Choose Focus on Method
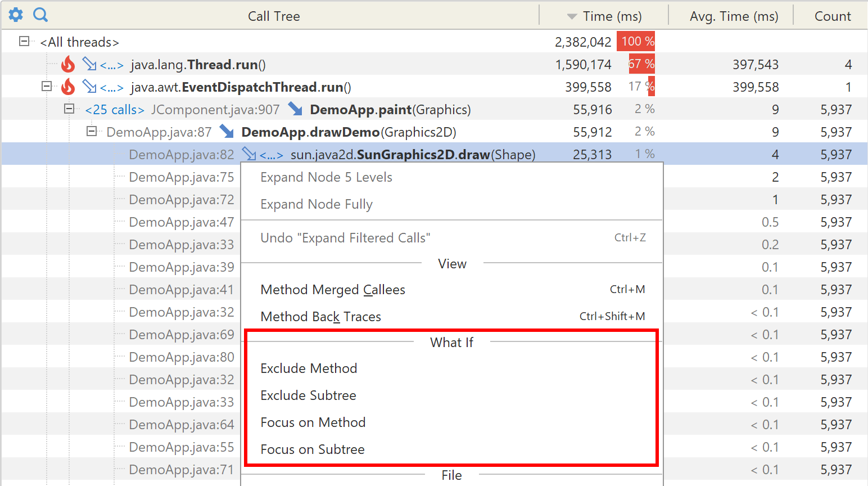Image resolution: width=868 pixels, height=486 pixels. (452, 422)
